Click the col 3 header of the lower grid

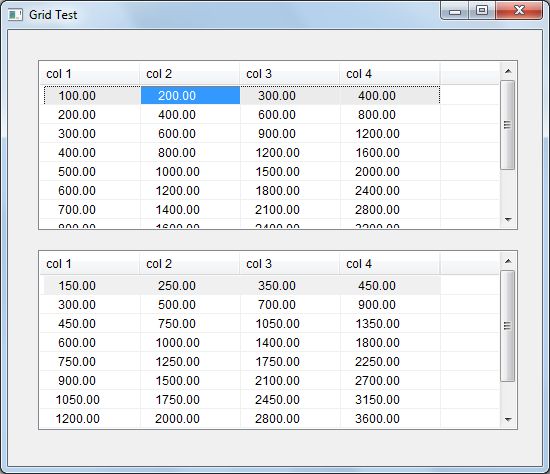click(290, 264)
